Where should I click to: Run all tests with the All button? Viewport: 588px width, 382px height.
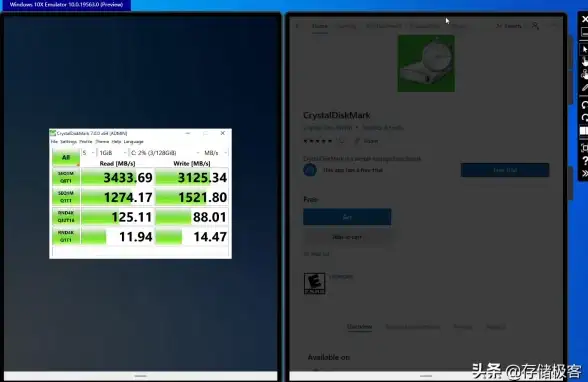pos(66,157)
